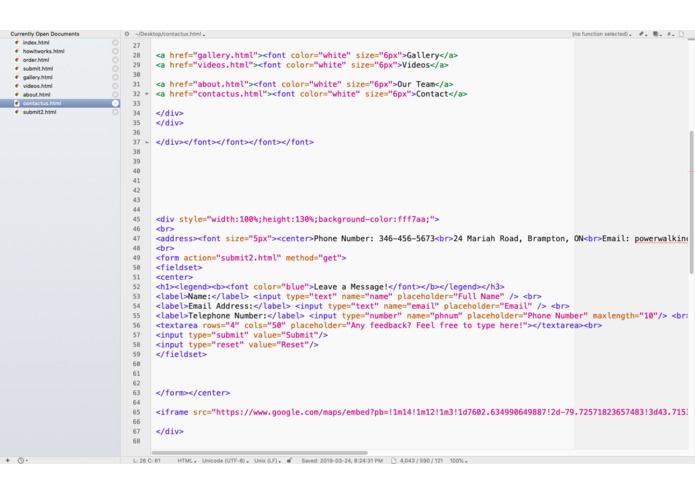The image size is (695, 494).
Task: Close the submit2.html document in sidebar
Action: [115, 112]
